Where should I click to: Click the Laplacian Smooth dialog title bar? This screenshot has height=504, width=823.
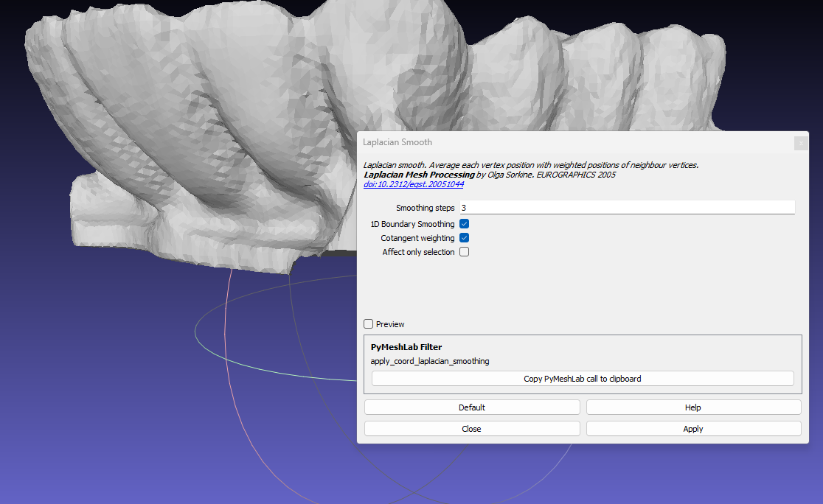point(516,141)
